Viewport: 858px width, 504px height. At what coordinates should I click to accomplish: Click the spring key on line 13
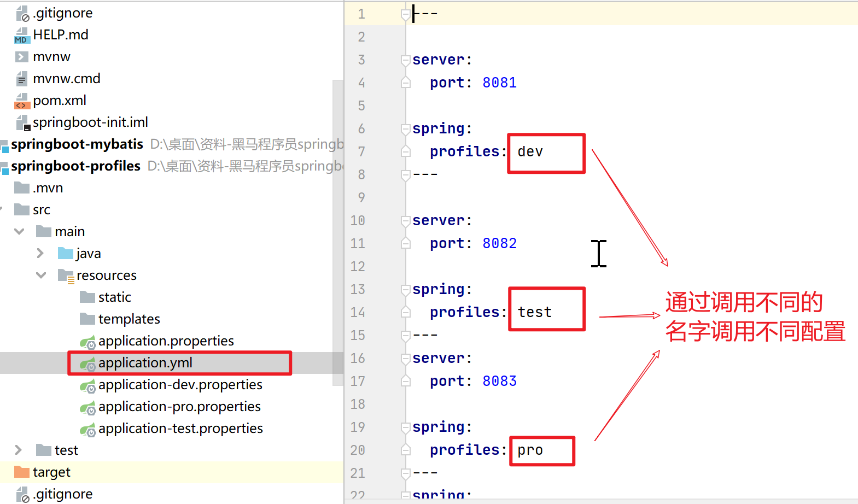pos(439,289)
